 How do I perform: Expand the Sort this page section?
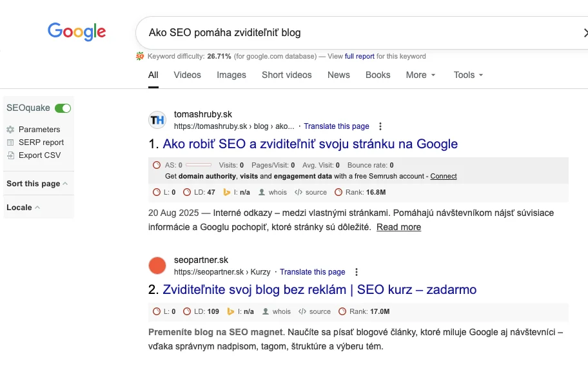[37, 184]
